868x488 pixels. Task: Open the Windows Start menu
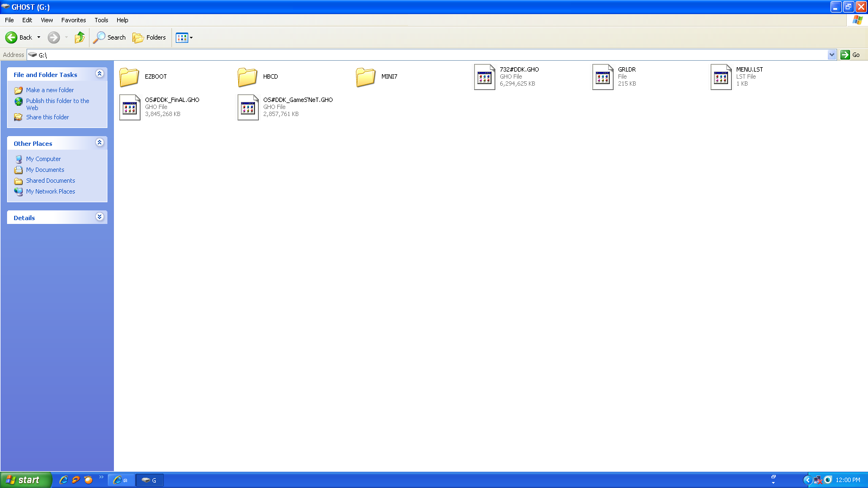(x=26, y=480)
